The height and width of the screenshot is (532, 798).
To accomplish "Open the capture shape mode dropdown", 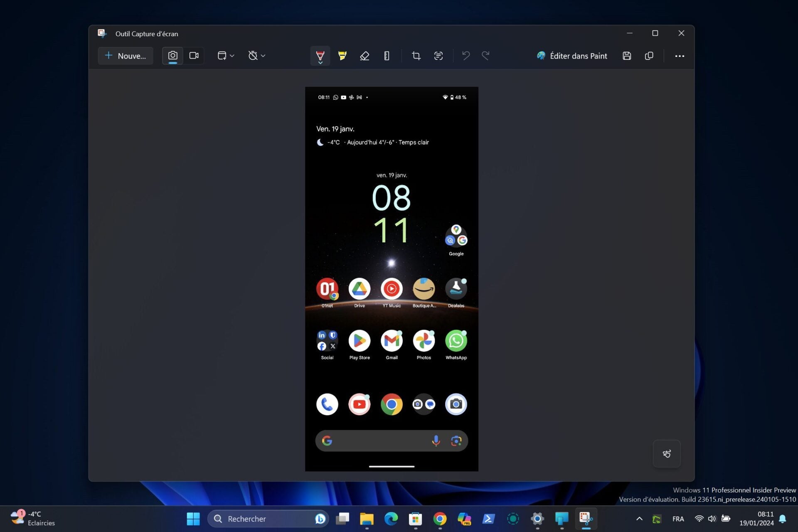I will tap(226, 56).
